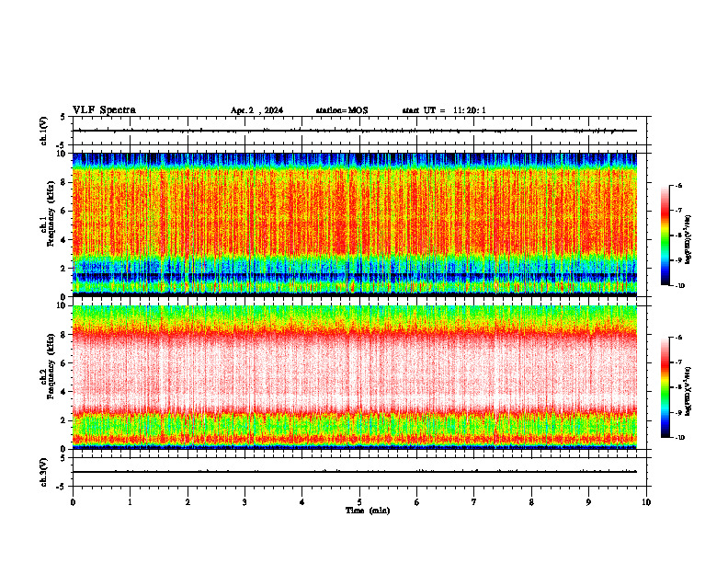Click the ch.1 spectrogram colorbar
This screenshot has width=728, height=563.
click(665, 236)
